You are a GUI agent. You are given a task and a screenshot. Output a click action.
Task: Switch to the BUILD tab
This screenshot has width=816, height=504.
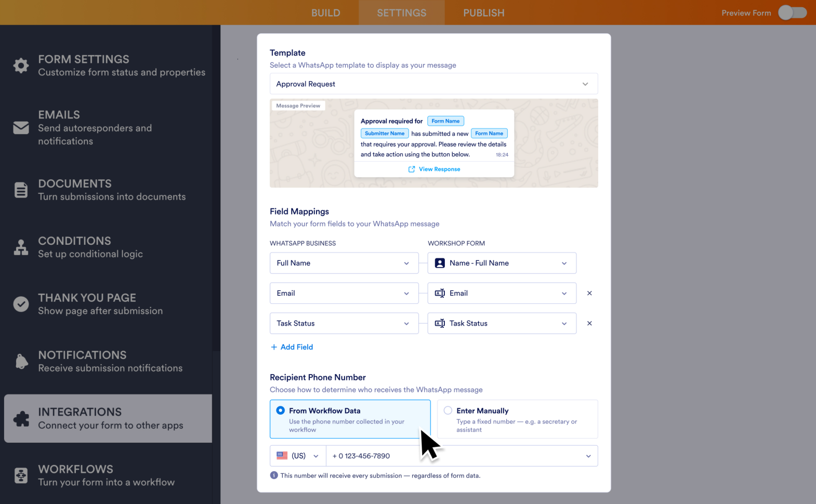(x=326, y=12)
